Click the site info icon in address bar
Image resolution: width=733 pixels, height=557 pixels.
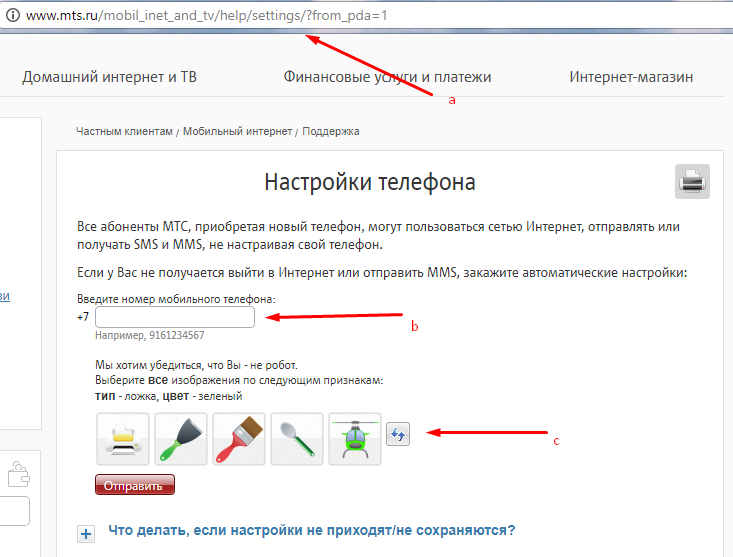pos(13,15)
